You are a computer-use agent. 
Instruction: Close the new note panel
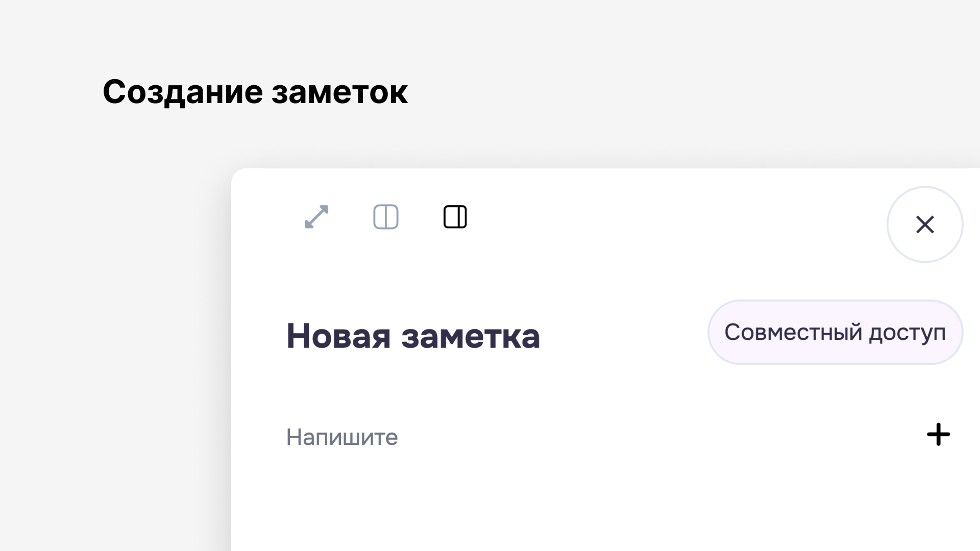925,224
